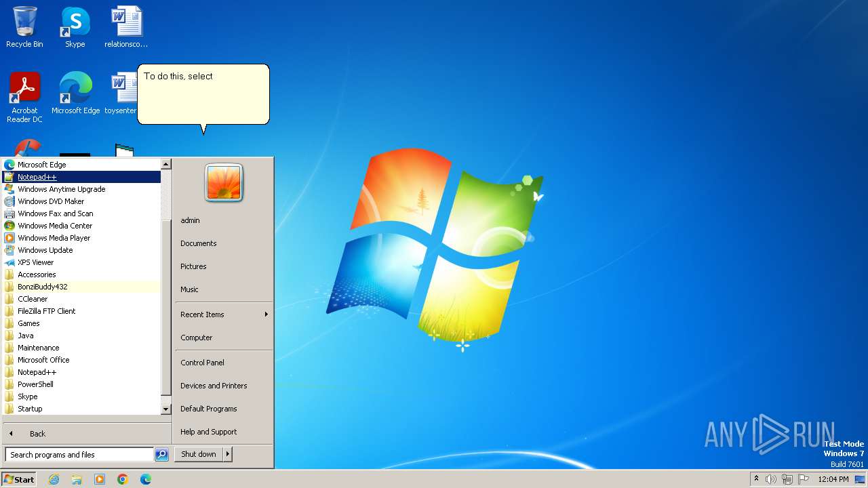The image size is (868, 488).
Task: Open Documents from Start menu
Action: [224, 243]
